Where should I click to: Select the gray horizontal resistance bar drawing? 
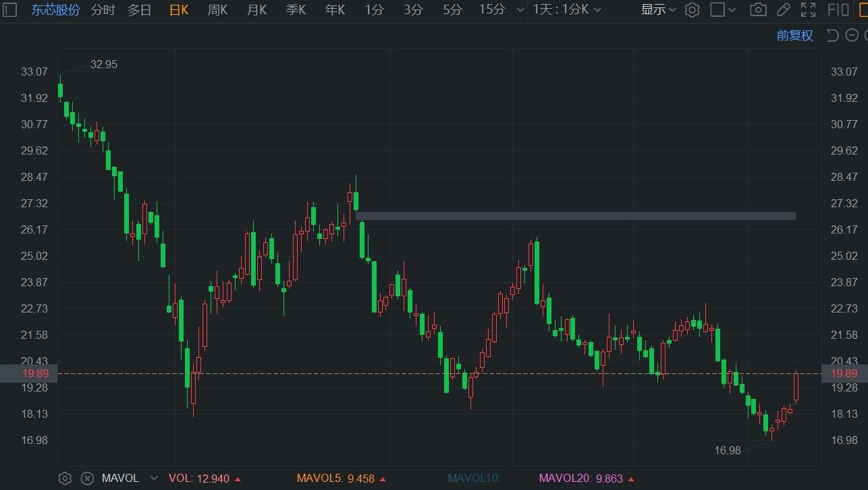(576, 216)
